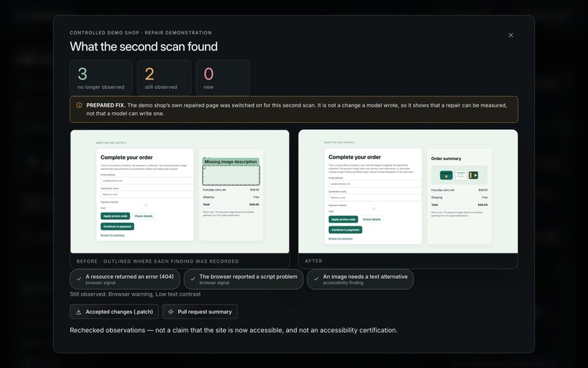Click the 'PREPARED FIX.' notice text
The height and width of the screenshot is (368, 588).
pyautogui.click(x=106, y=106)
